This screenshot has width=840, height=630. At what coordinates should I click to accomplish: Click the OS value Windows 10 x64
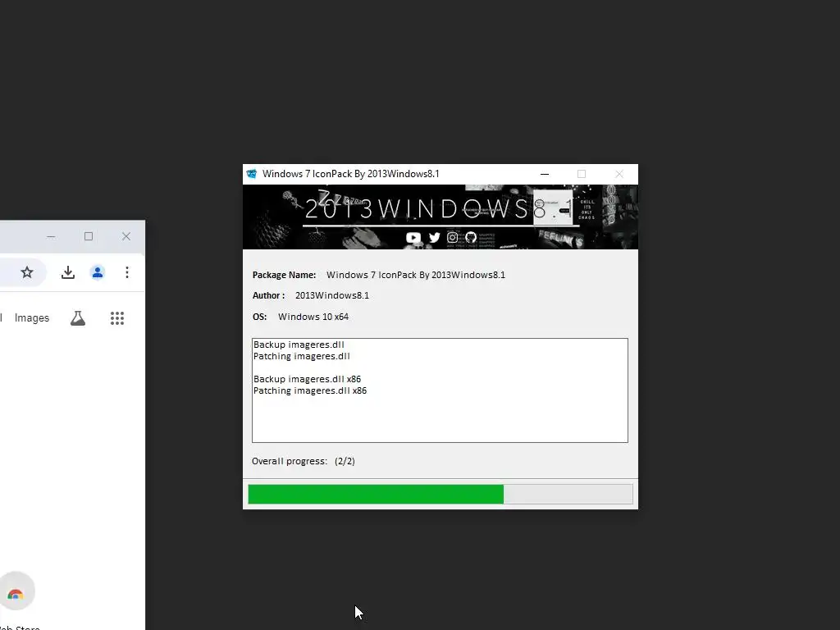click(x=313, y=317)
